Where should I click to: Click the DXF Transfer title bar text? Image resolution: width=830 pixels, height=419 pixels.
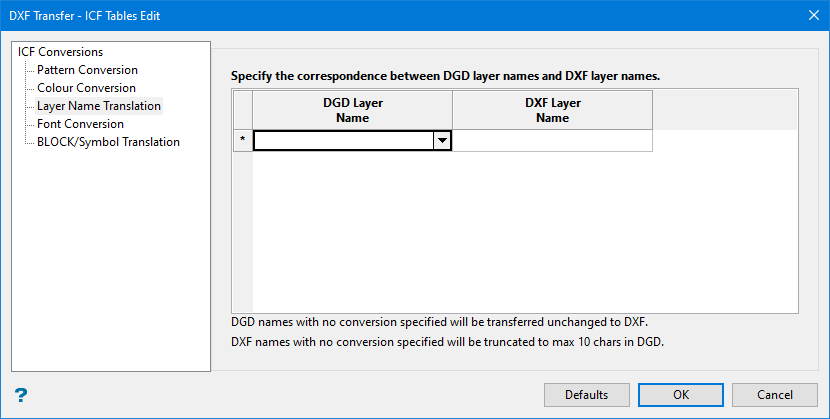(83, 15)
